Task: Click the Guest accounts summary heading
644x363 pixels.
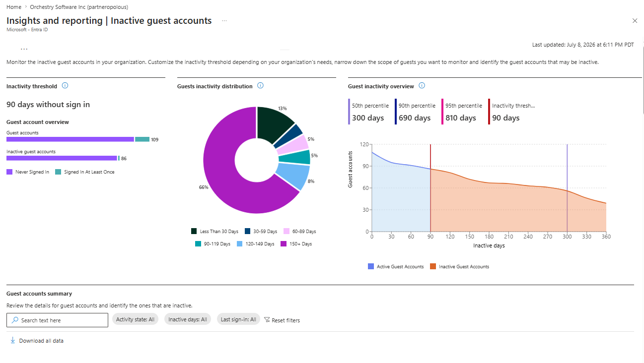Action: point(39,294)
